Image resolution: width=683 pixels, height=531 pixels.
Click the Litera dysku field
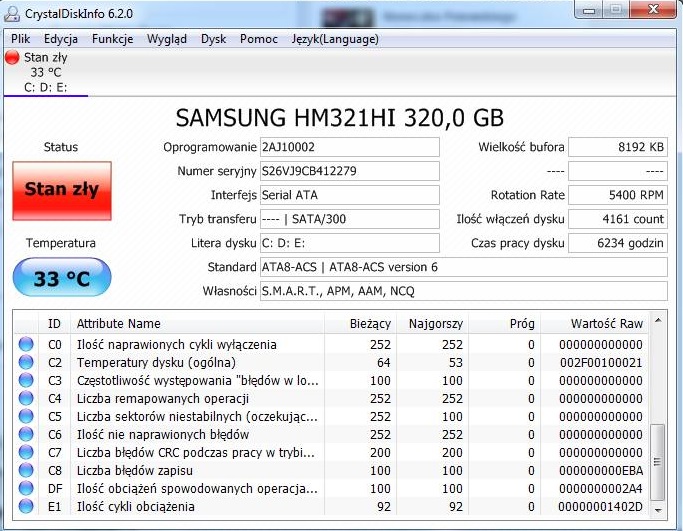tap(349, 243)
